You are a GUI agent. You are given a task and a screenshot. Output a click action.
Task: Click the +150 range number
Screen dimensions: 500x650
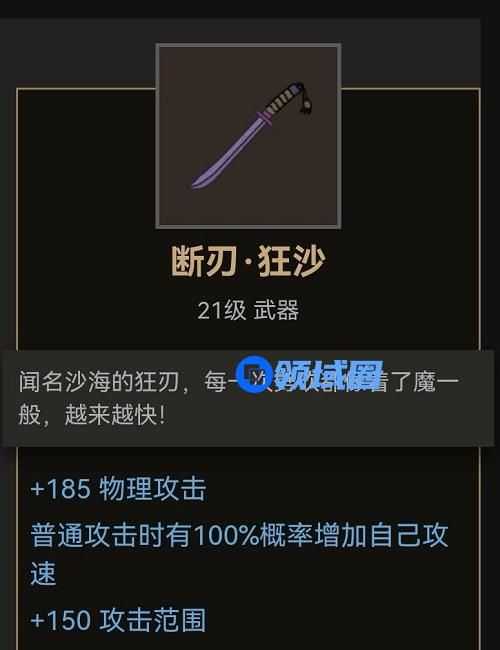pyautogui.click(x=60, y=620)
